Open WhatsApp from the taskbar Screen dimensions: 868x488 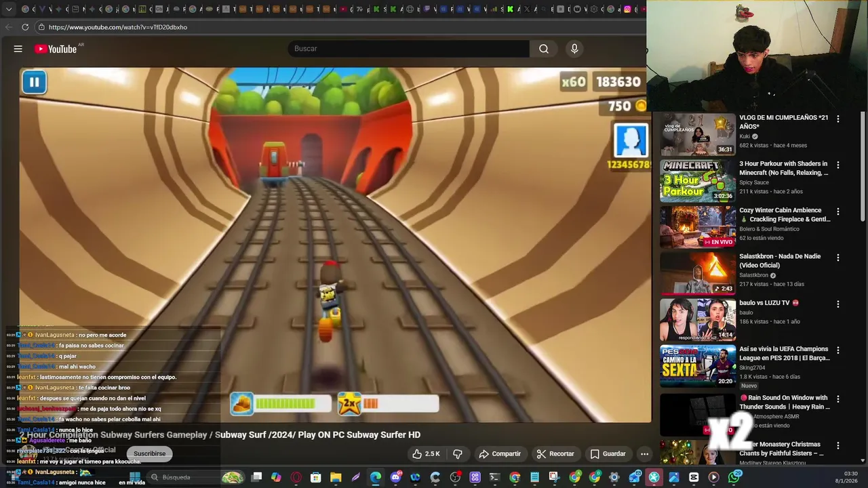pyautogui.click(x=734, y=477)
